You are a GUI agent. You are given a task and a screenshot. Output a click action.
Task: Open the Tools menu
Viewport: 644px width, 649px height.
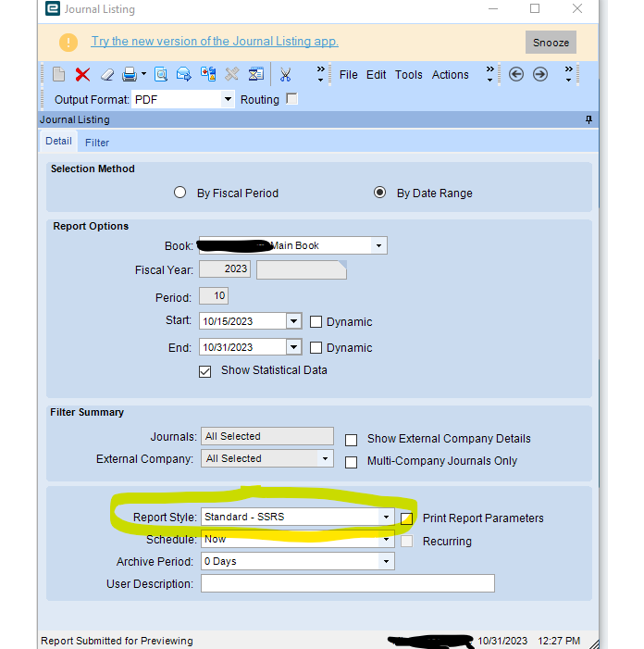408,75
